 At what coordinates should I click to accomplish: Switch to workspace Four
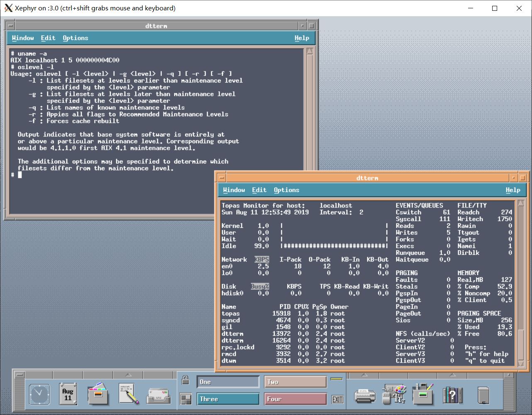295,399
